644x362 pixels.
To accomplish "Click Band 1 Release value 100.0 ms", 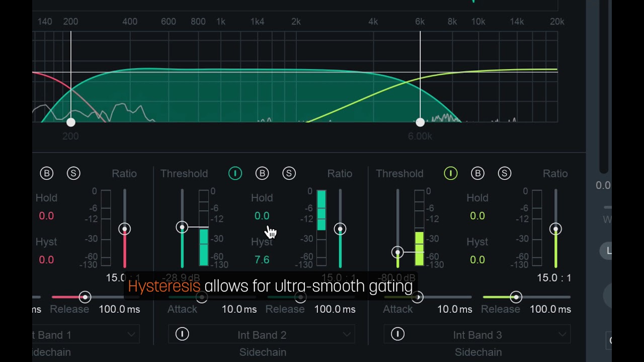I will (x=119, y=309).
